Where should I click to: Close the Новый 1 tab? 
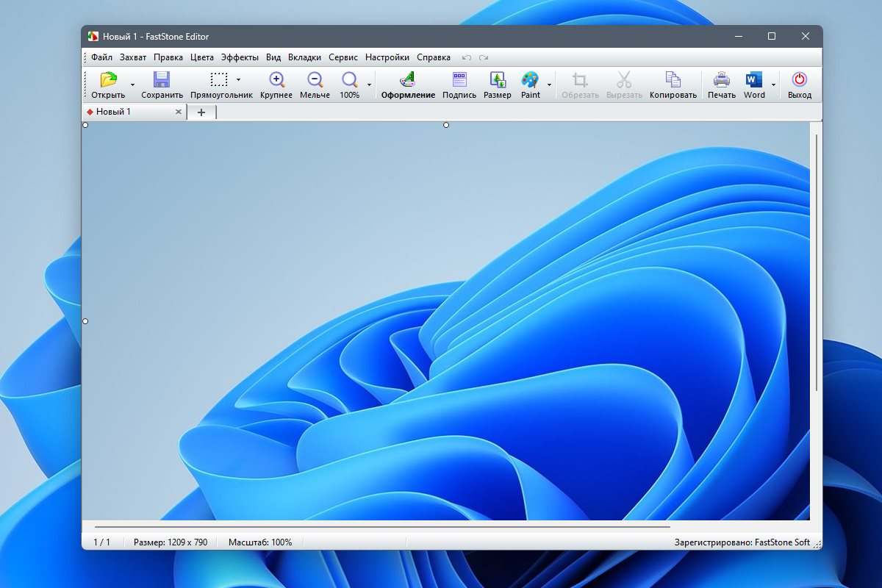coord(178,112)
